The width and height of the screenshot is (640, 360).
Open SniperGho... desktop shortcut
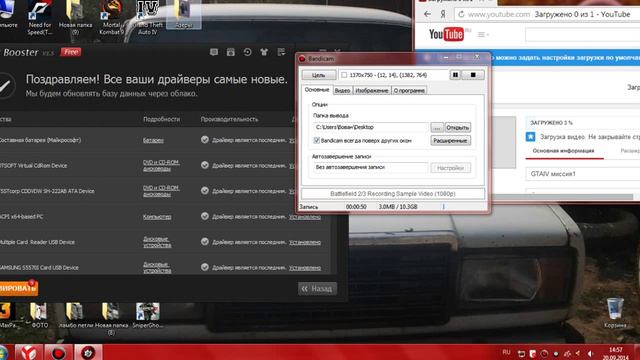148,316
